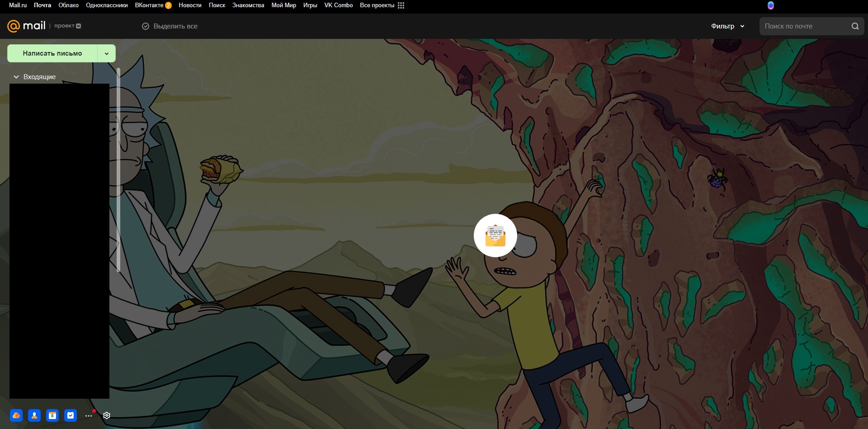This screenshot has width=868, height=429.
Task: Open Игры link in top navigation
Action: point(310,5)
